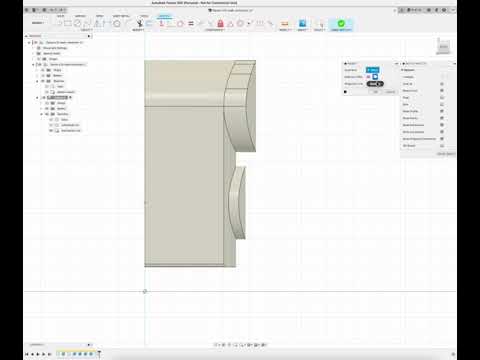Activate the Trim scissors tool
This screenshot has width=480, height=360.
139,23
